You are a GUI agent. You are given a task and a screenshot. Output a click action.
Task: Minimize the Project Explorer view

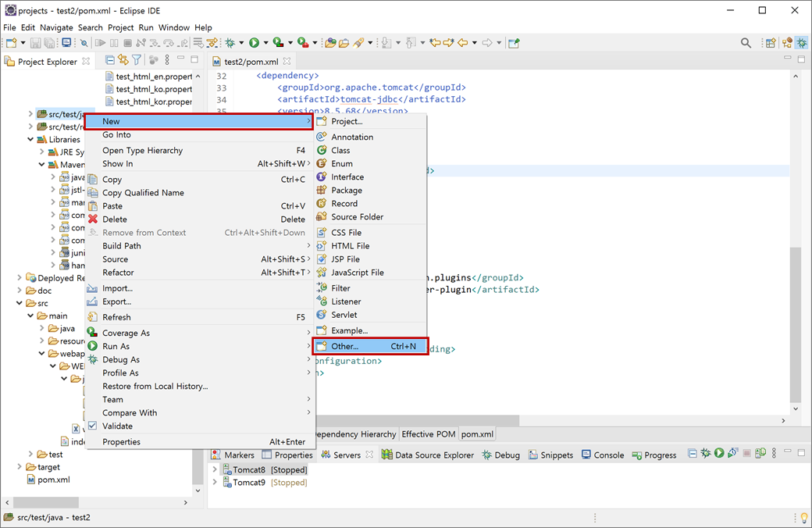[180, 59]
